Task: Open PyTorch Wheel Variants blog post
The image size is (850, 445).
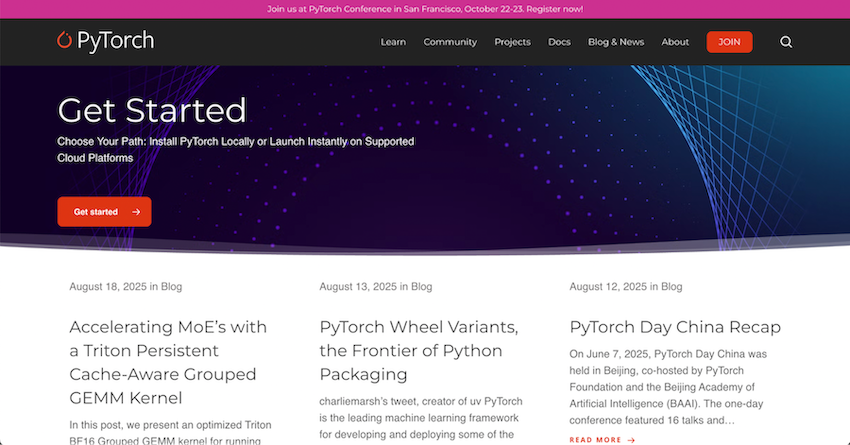Action: coord(418,350)
